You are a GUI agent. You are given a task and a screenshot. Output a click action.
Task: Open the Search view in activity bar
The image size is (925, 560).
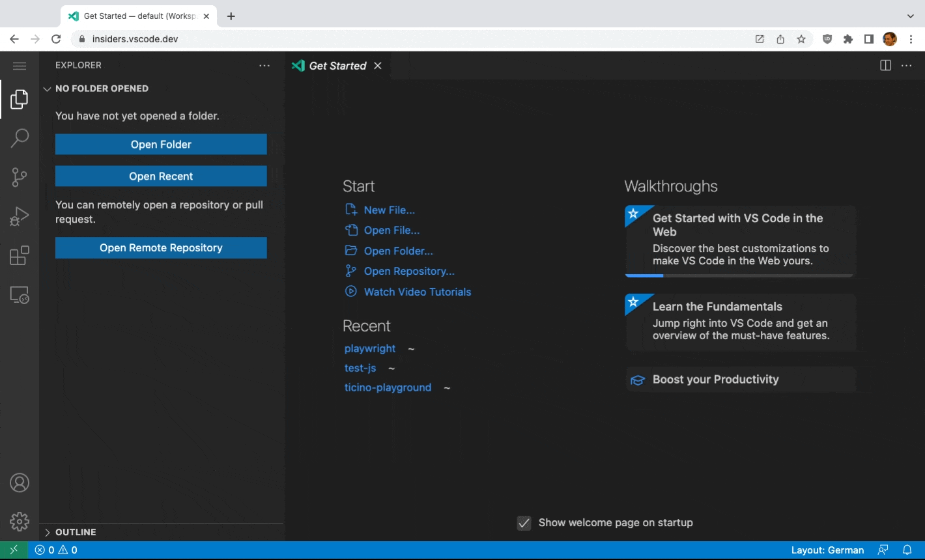tap(20, 138)
